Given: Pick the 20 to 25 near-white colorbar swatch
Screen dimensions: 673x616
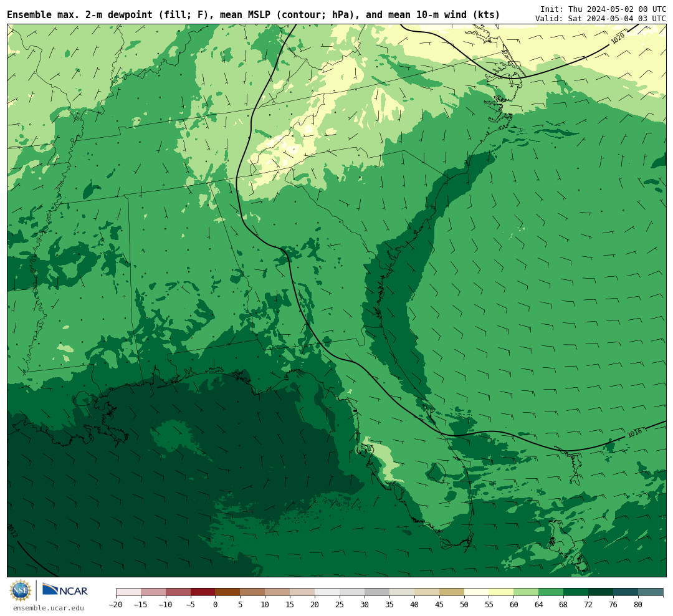Looking at the screenshot, I should 328,592.
